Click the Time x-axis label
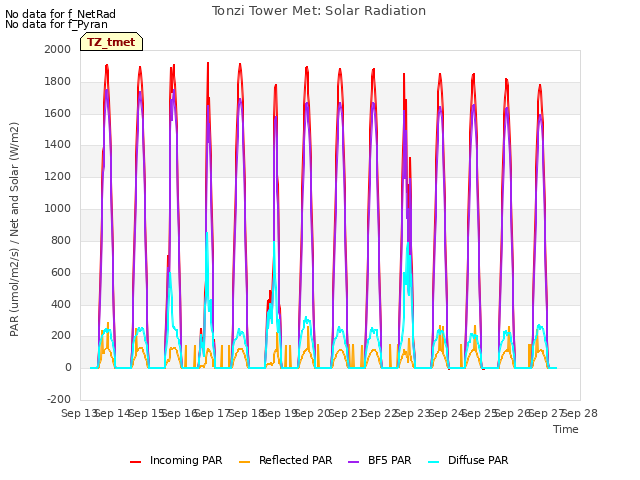This screenshot has height=480, width=640. pos(566,429)
